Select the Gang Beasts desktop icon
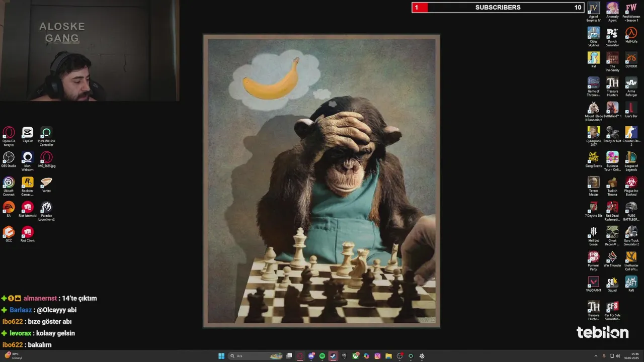Image resolution: width=644 pixels, height=362 pixels. (x=594, y=159)
